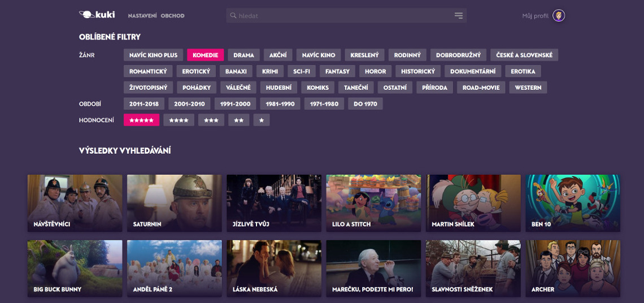Open the Saturnin movie thumbnail
644x303 pixels.
(175, 203)
